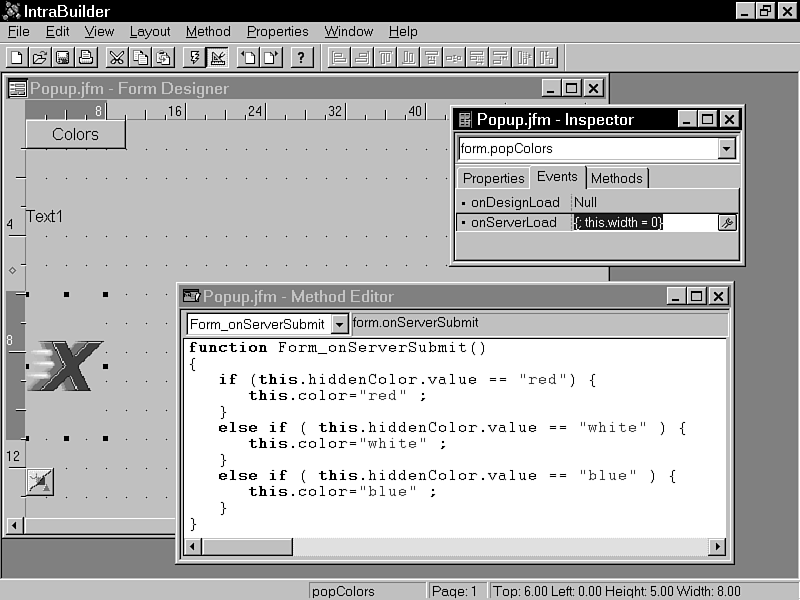The width and height of the screenshot is (800, 600).
Task: Click the Print toolbar icon
Action: tap(85, 57)
